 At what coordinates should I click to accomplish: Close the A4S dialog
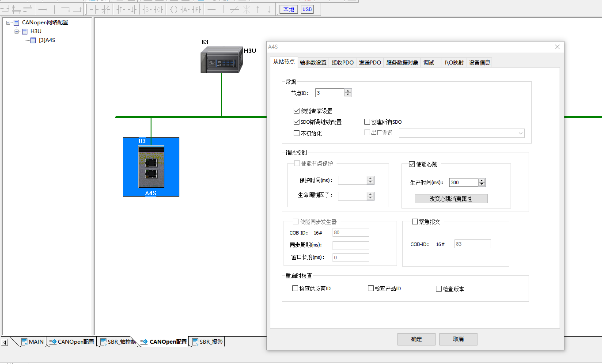tap(557, 47)
